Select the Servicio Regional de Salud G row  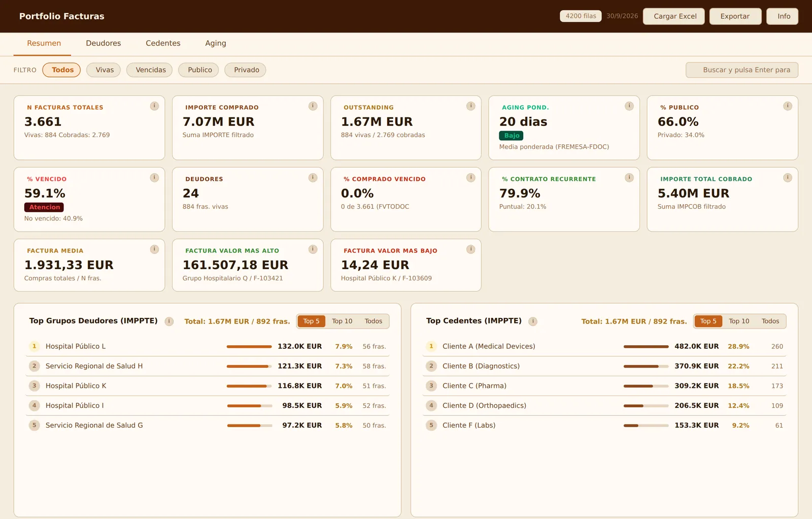(207, 426)
